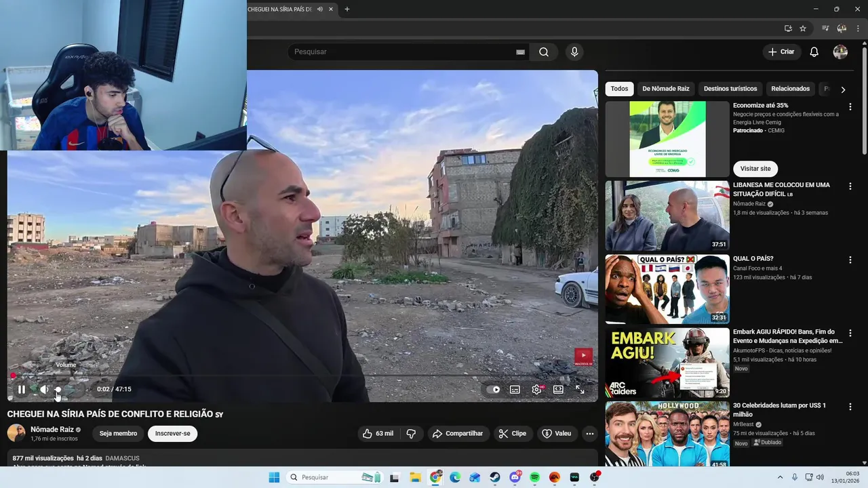This screenshot has height=488, width=868.
Task: Open the Chrome profile avatar
Action: pos(842,28)
